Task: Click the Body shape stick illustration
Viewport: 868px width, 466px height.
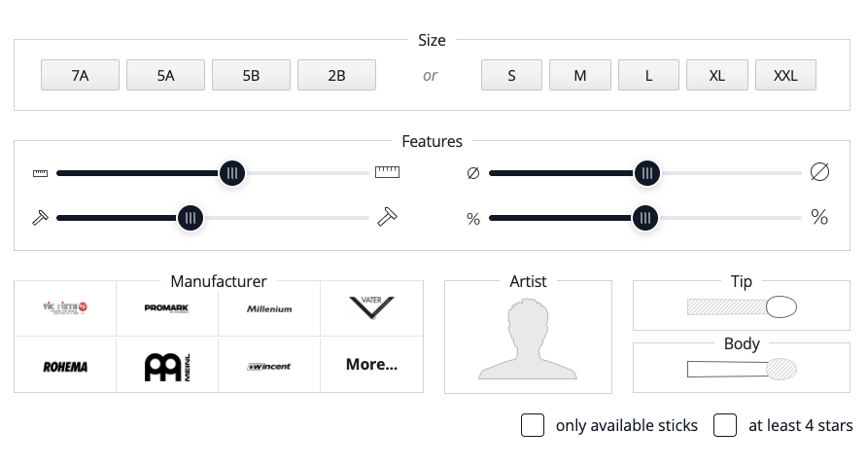Action: (742, 369)
